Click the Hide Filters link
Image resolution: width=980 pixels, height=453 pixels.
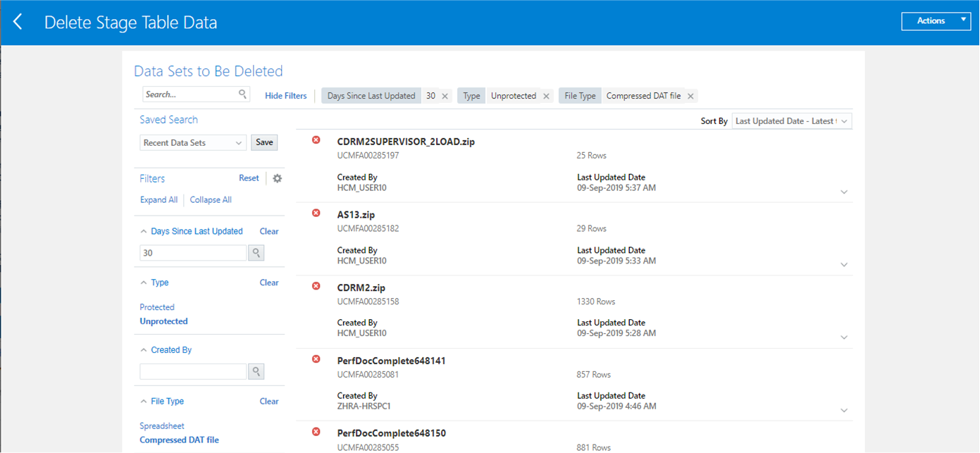(x=286, y=96)
